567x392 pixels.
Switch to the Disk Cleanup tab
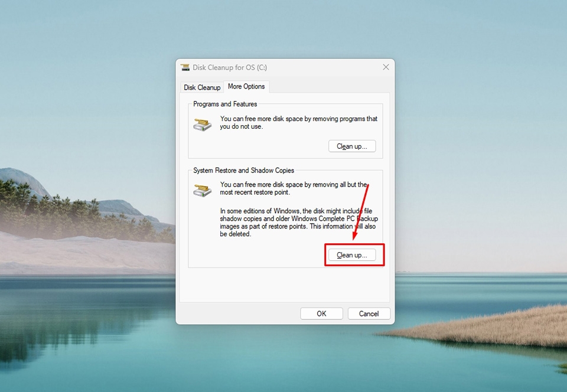[201, 87]
